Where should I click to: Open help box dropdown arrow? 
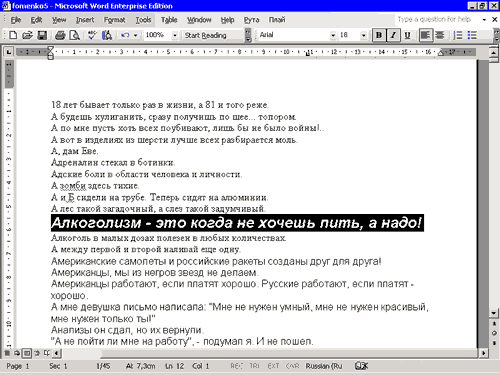click(484, 20)
